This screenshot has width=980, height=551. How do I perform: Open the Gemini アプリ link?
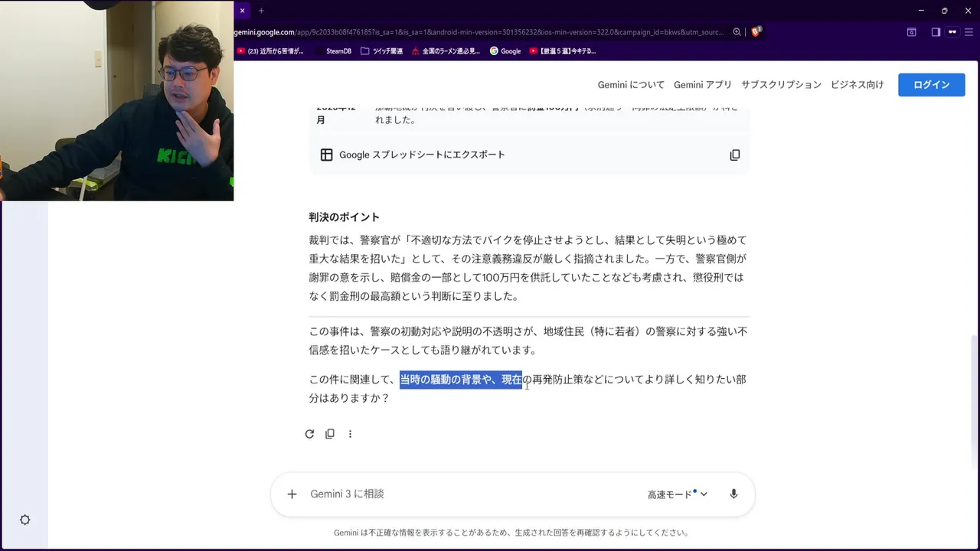(703, 85)
